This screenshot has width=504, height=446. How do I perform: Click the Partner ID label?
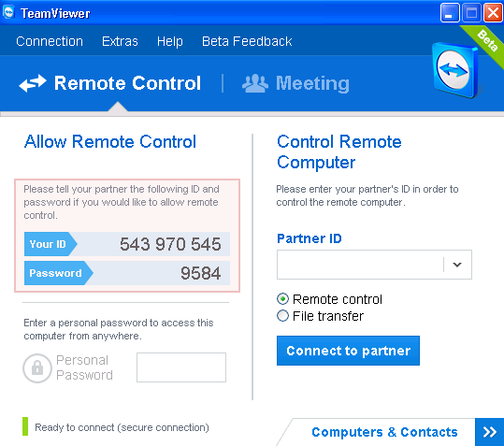[x=310, y=238]
